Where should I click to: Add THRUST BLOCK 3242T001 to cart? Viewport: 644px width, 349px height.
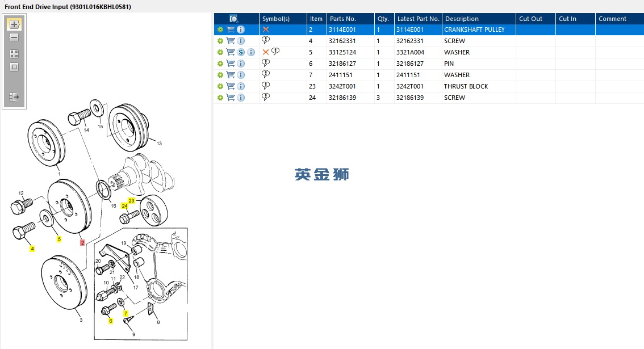(231, 86)
